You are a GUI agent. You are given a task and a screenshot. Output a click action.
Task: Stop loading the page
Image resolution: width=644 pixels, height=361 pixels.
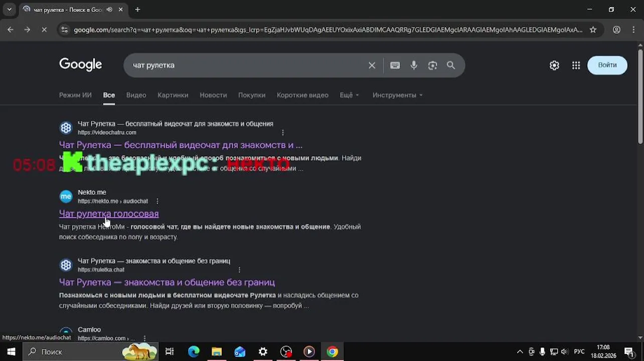click(44, 30)
